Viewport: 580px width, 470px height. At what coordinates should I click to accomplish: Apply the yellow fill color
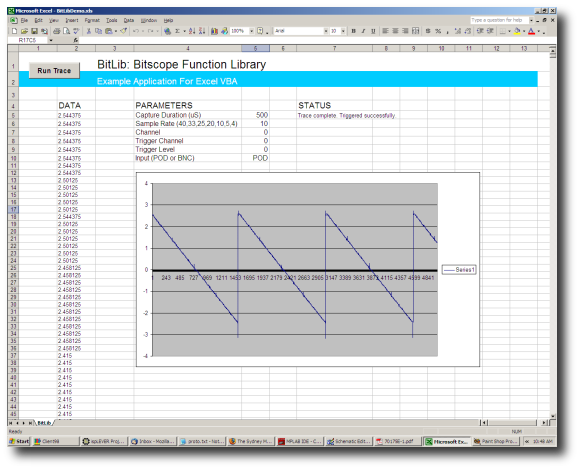point(517,31)
